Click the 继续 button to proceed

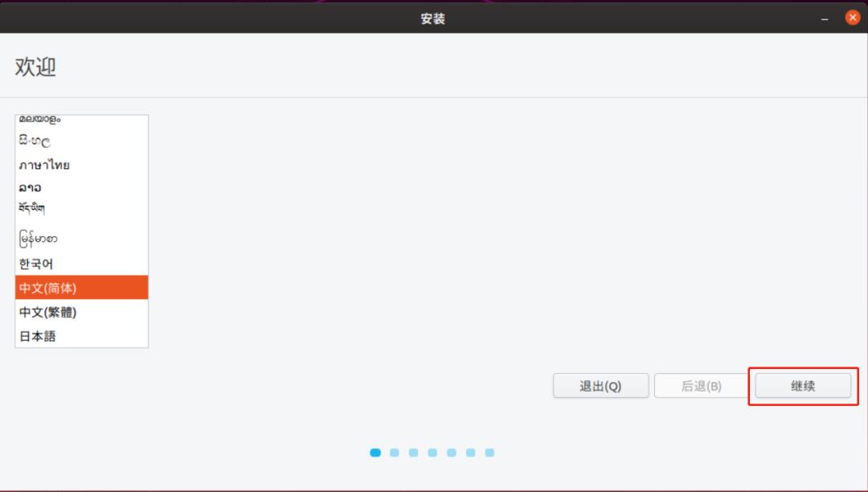point(802,386)
